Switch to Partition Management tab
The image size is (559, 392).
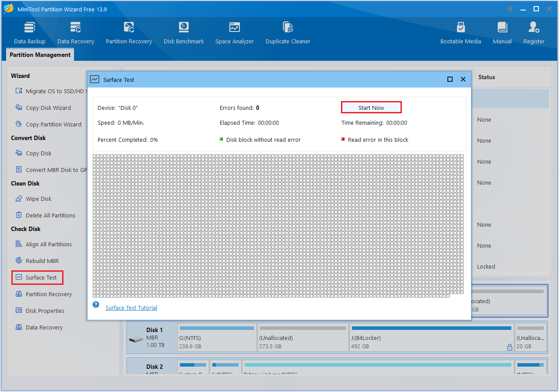tap(40, 55)
